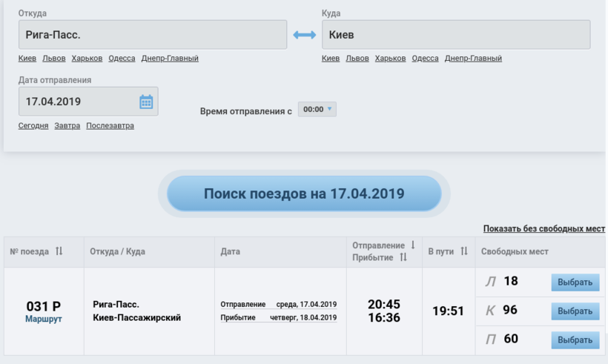Click 'Показать без свободных мест' link
The width and height of the screenshot is (608, 364).
pyautogui.click(x=543, y=228)
